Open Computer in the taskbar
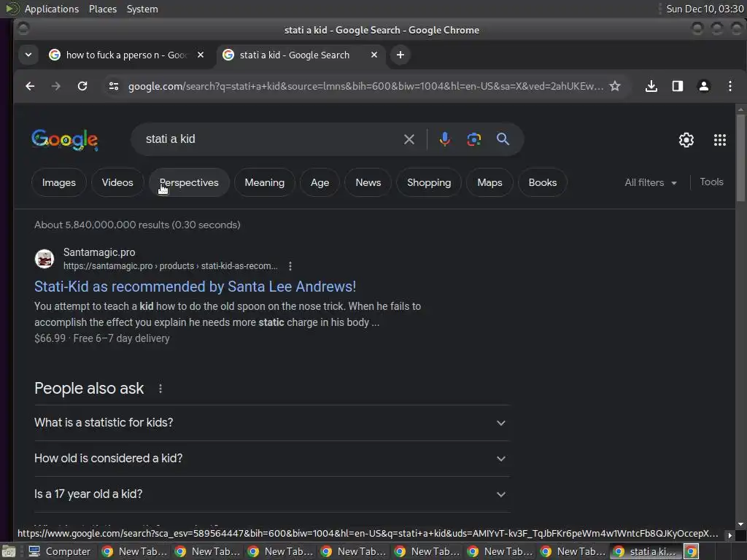The width and height of the screenshot is (747, 560). click(60, 551)
